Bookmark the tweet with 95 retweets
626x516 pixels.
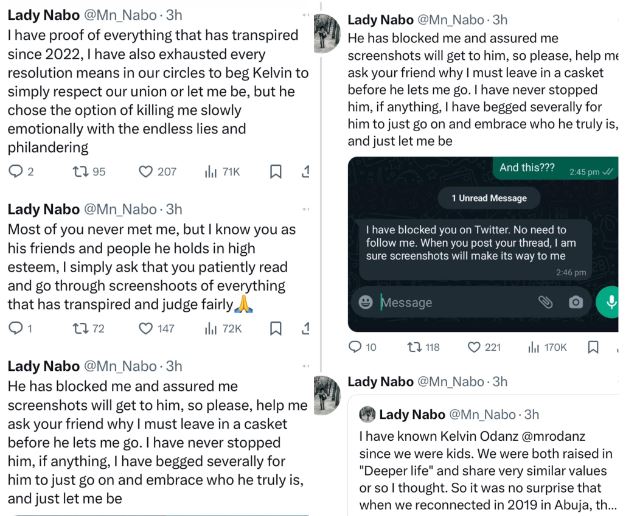coord(279,172)
